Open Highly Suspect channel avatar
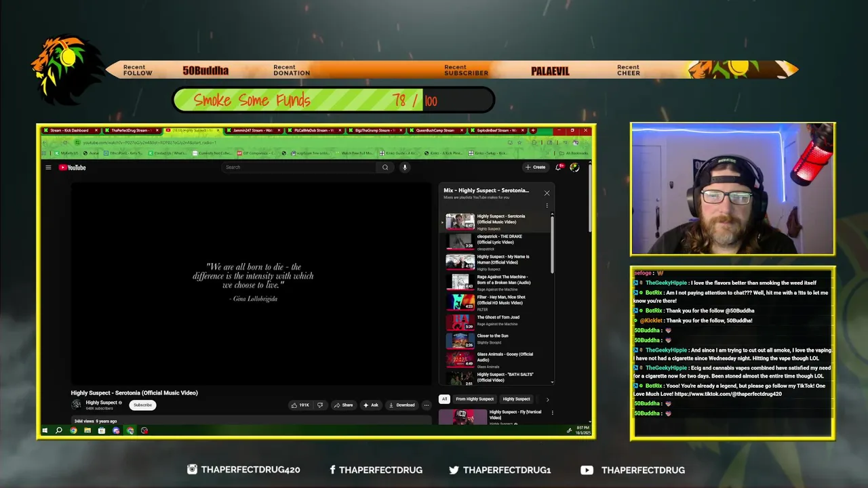The width and height of the screenshot is (868, 488). pyautogui.click(x=77, y=405)
